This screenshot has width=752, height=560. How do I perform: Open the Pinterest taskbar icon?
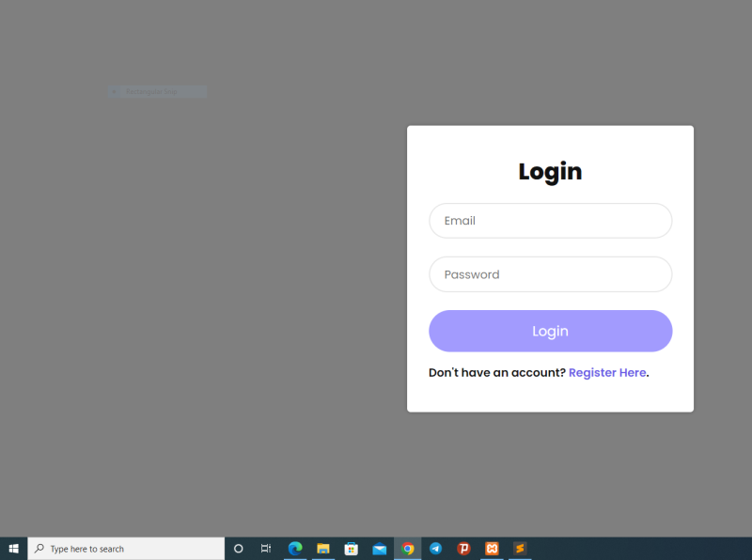click(464, 548)
